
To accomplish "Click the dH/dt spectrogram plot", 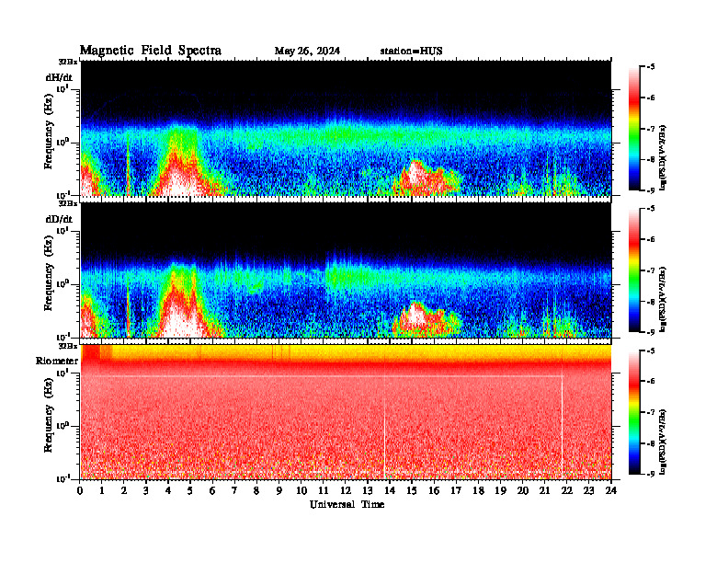I will click(346, 128).
